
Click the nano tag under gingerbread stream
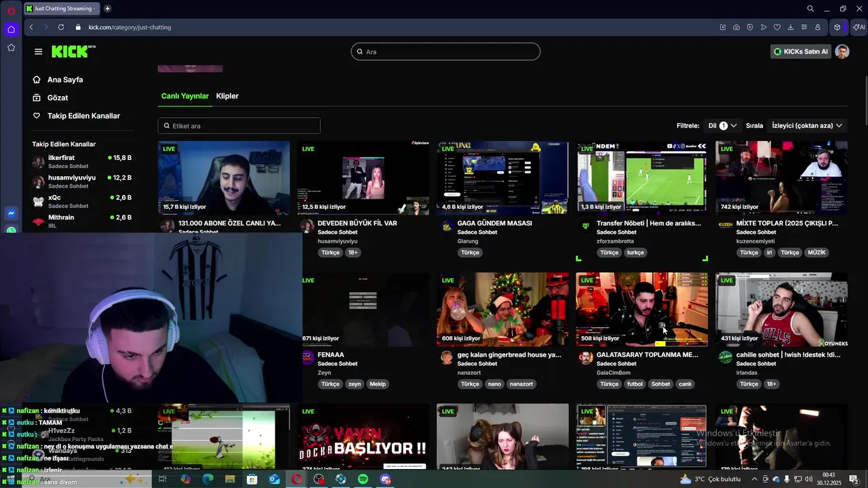(x=494, y=384)
